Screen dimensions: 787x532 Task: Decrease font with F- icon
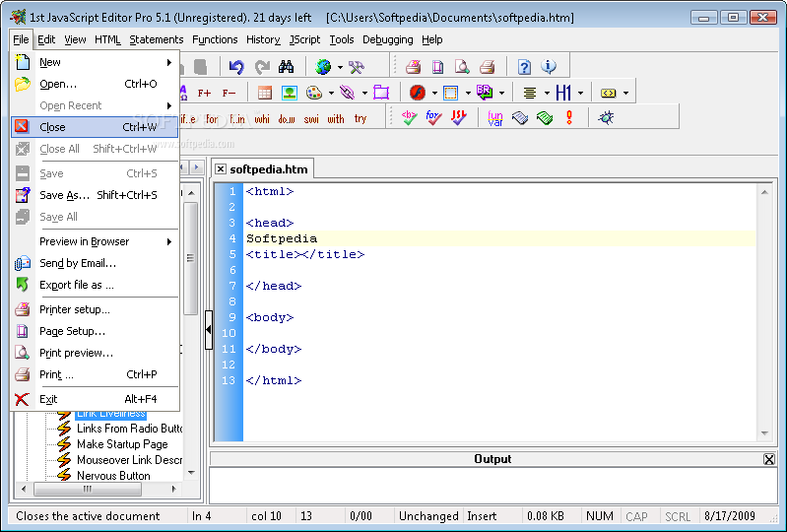click(x=229, y=93)
